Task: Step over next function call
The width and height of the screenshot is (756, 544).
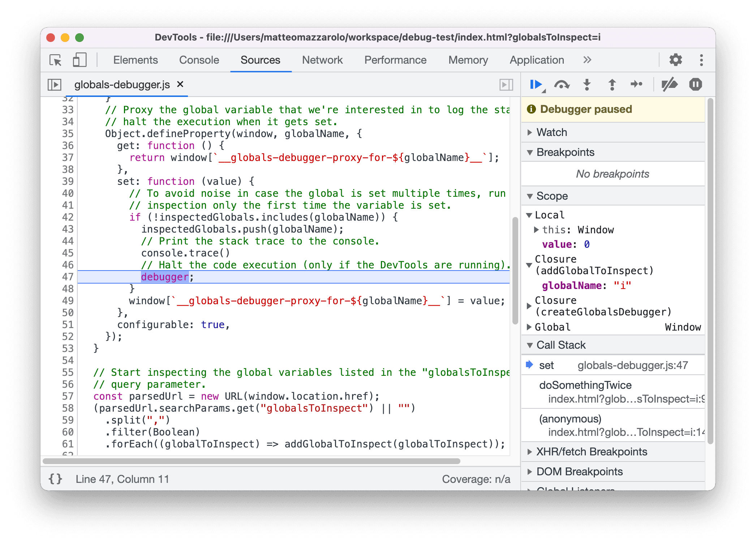Action: coord(562,85)
